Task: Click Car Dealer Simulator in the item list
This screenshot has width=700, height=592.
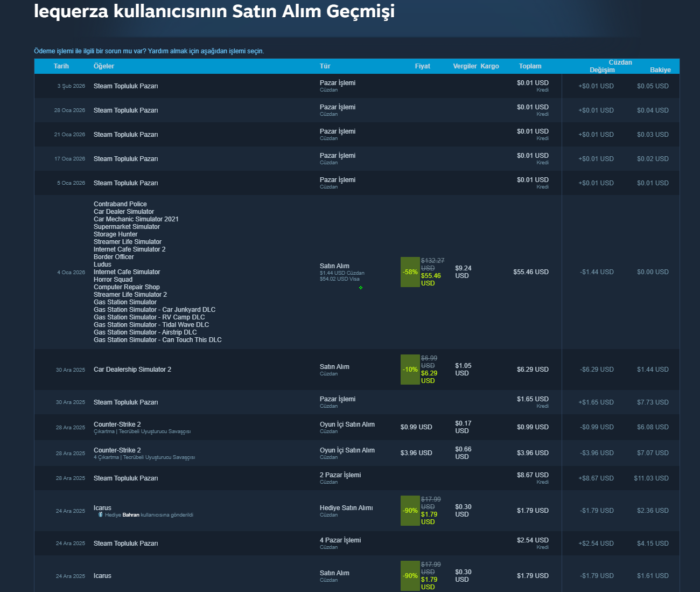Action: (x=124, y=212)
